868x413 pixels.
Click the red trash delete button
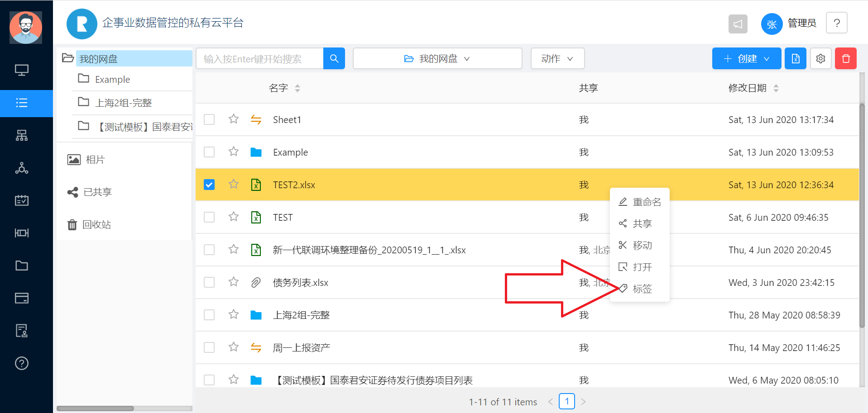(x=845, y=58)
